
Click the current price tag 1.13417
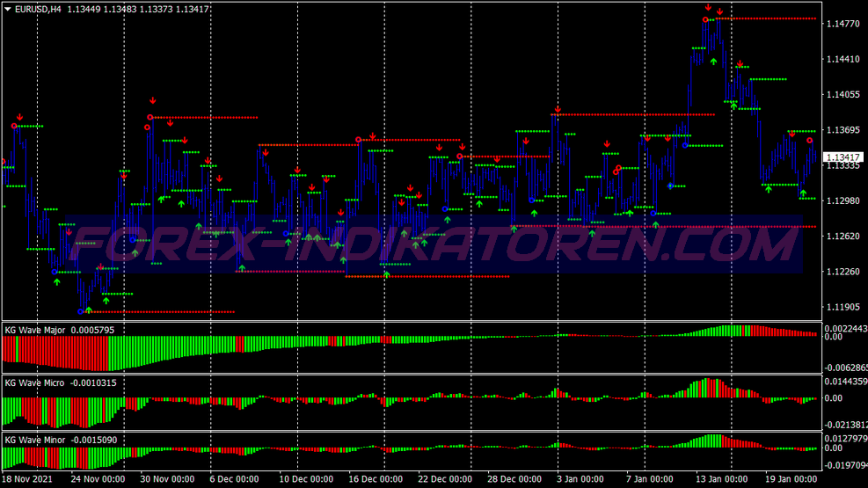(842, 157)
